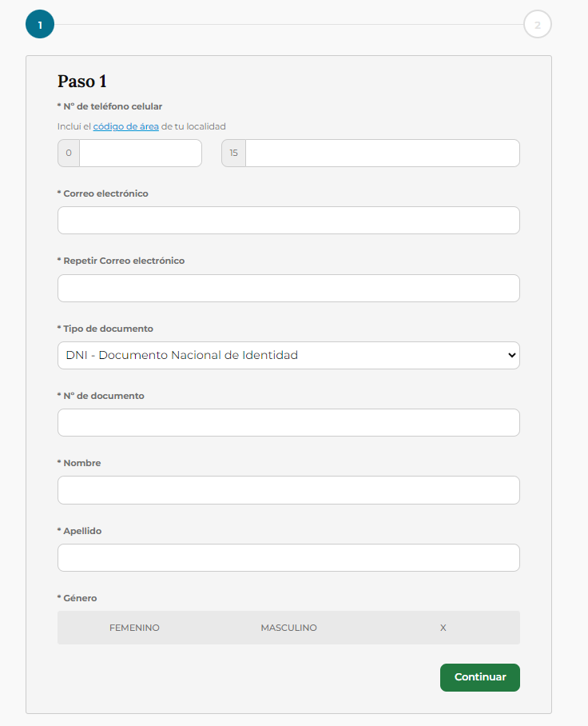Click the Apellido input field
Image resolution: width=588 pixels, height=726 pixels.
pyautogui.click(x=288, y=558)
